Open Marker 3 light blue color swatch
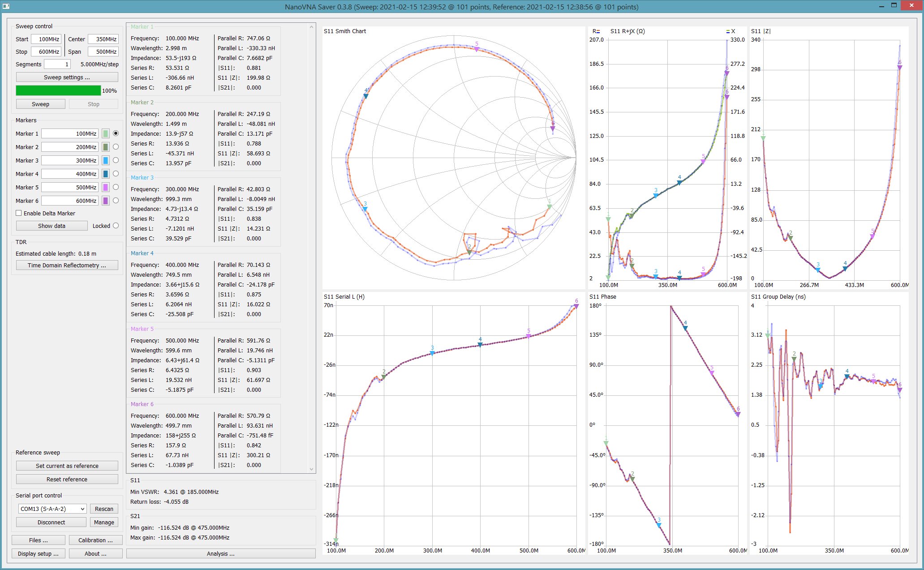924x570 pixels. pyautogui.click(x=106, y=160)
